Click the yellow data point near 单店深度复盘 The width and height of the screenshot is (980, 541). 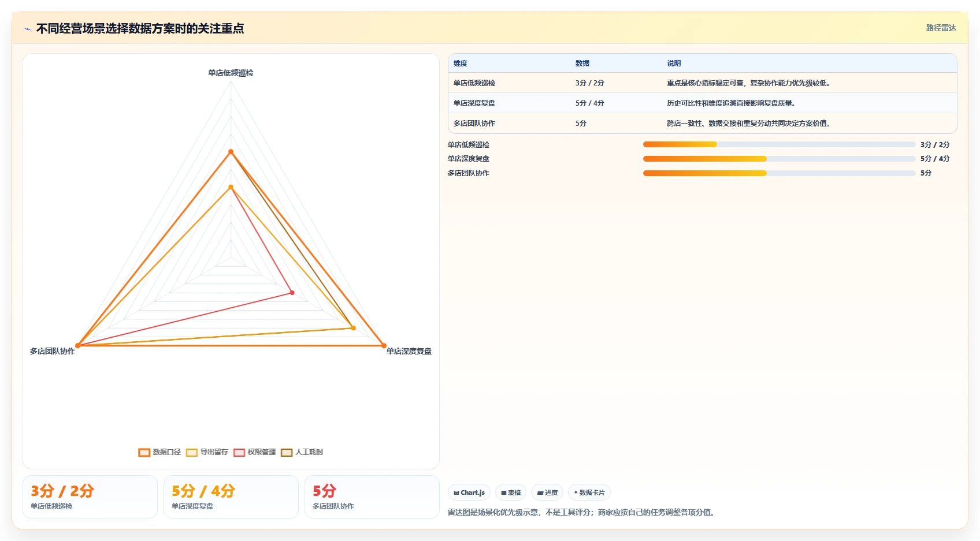pyautogui.click(x=354, y=328)
